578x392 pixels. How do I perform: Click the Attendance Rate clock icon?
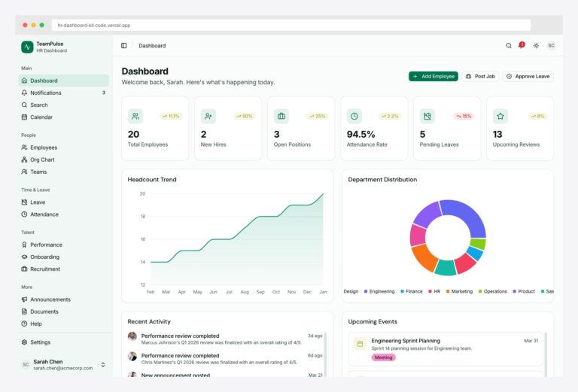pos(354,117)
